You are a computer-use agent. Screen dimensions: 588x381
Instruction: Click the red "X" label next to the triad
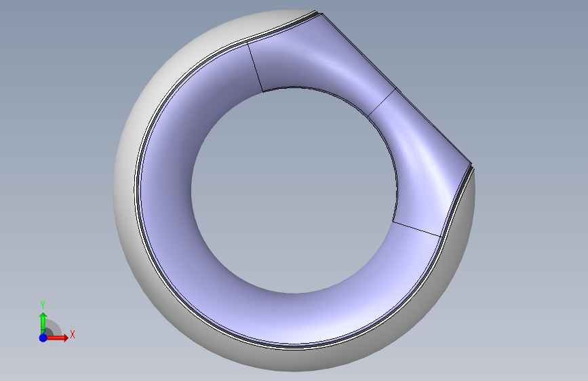(73, 334)
